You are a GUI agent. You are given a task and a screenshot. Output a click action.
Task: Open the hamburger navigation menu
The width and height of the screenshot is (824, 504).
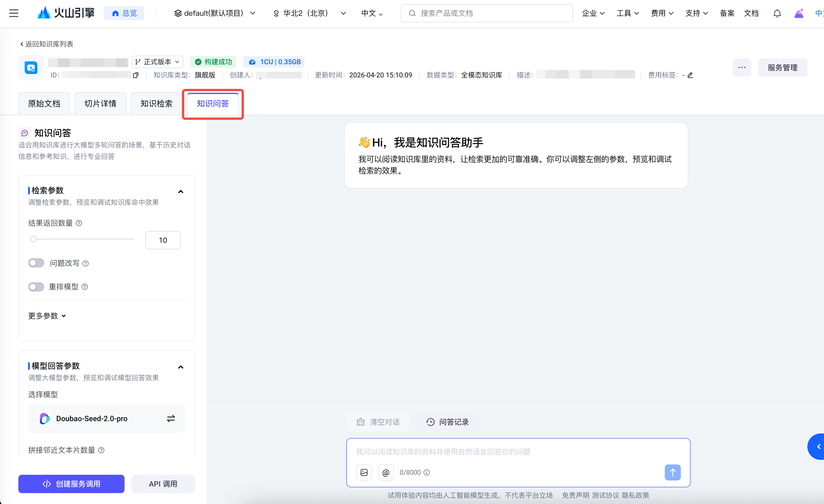[14, 13]
